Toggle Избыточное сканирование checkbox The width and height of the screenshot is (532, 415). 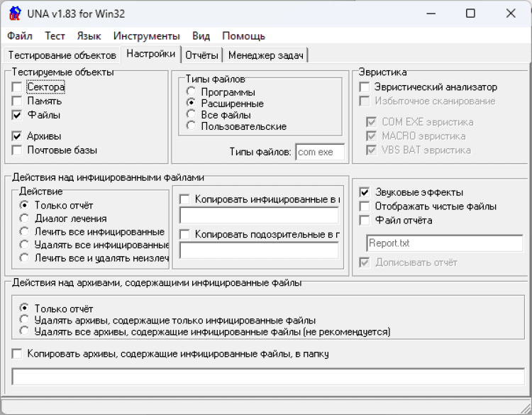point(365,101)
